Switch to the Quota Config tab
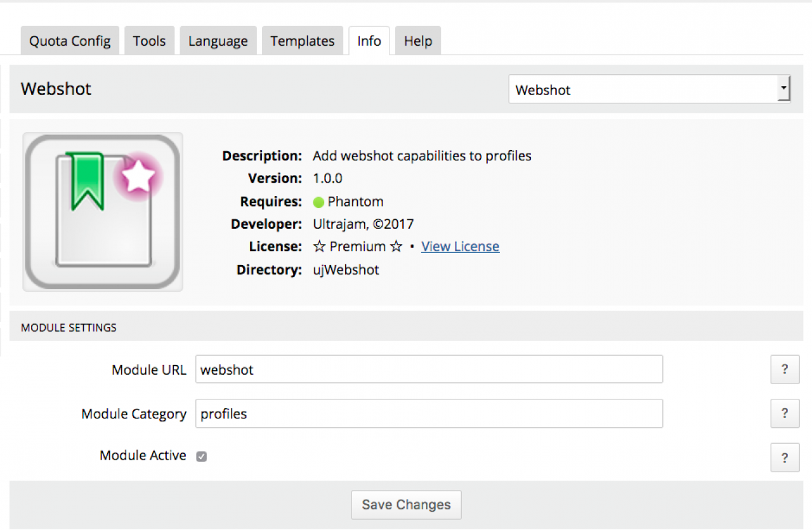 [70, 41]
